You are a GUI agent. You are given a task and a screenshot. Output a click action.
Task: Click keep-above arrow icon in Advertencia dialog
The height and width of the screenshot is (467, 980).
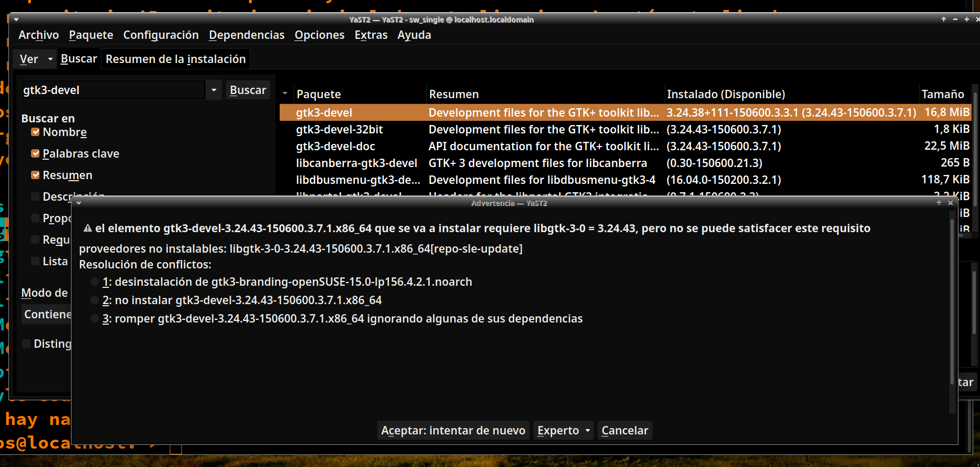(939, 203)
